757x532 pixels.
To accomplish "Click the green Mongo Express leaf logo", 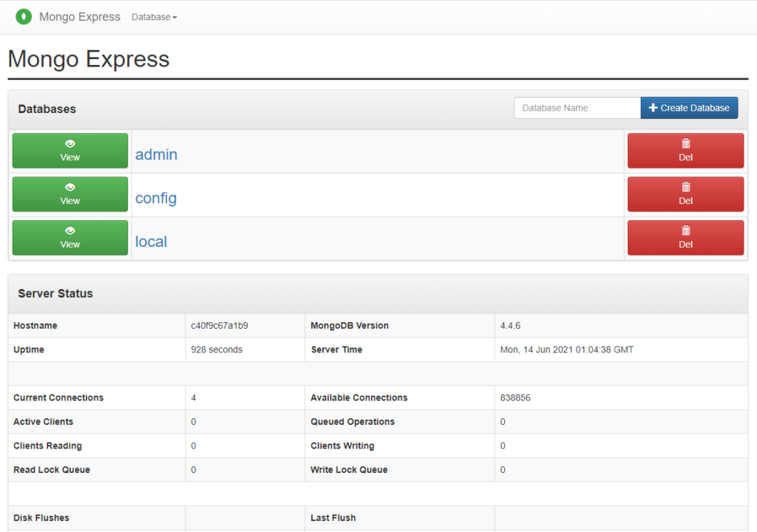I will click(x=24, y=16).
